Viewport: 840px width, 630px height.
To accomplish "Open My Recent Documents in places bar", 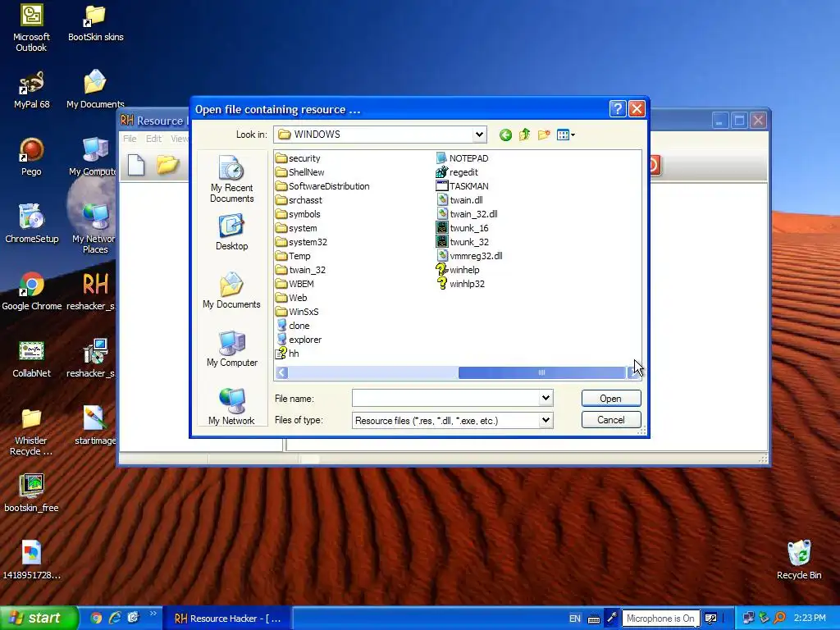I will [231, 179].
